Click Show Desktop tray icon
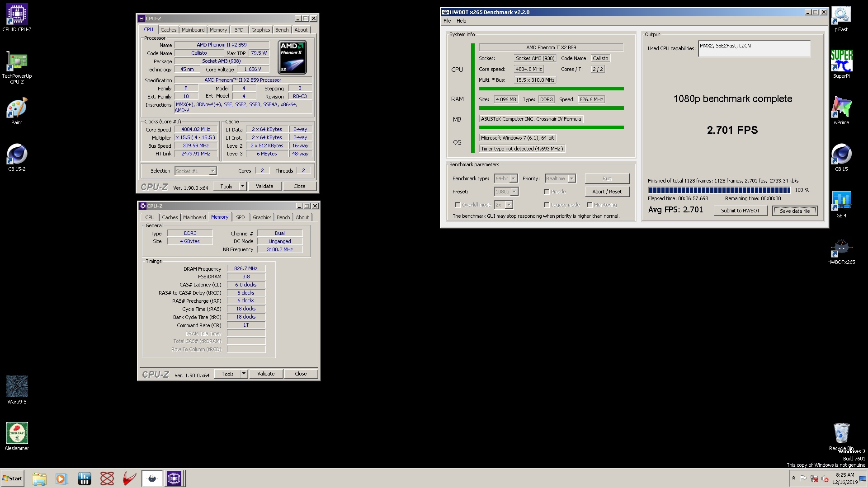The height and width of the screenshot is (488, 868). [x=863, y=479]
